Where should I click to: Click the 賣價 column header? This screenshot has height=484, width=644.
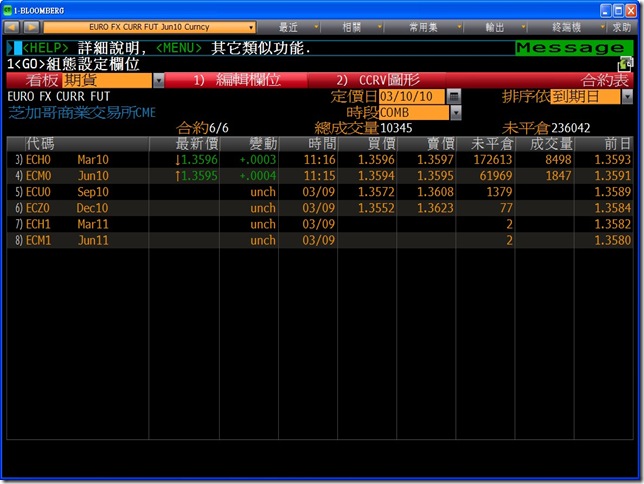(x=440, y=144)
